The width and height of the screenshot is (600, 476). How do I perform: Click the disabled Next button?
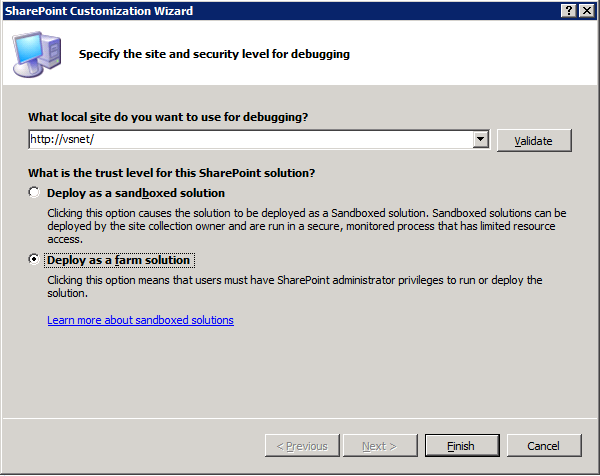point(380,446)
